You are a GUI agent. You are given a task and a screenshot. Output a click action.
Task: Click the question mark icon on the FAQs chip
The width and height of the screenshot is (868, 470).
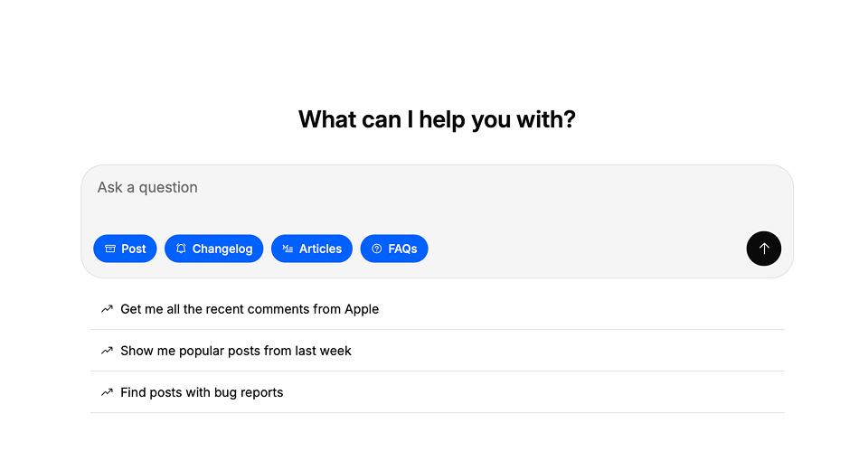coord(377,249)
